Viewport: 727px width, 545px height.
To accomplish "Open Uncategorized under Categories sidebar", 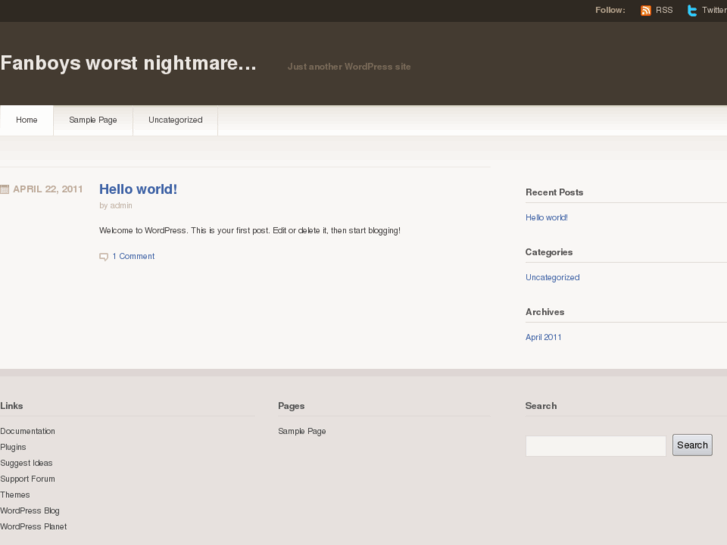I will 553,277.
